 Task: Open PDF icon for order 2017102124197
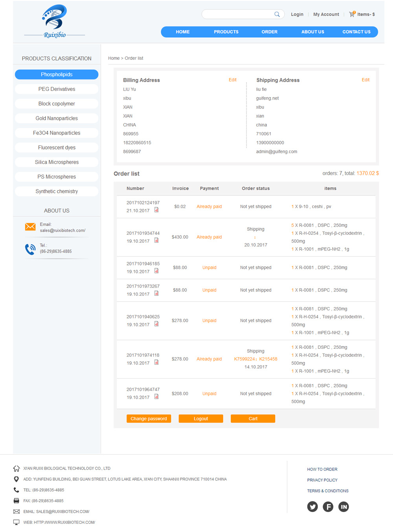click(x=156, y=210)
